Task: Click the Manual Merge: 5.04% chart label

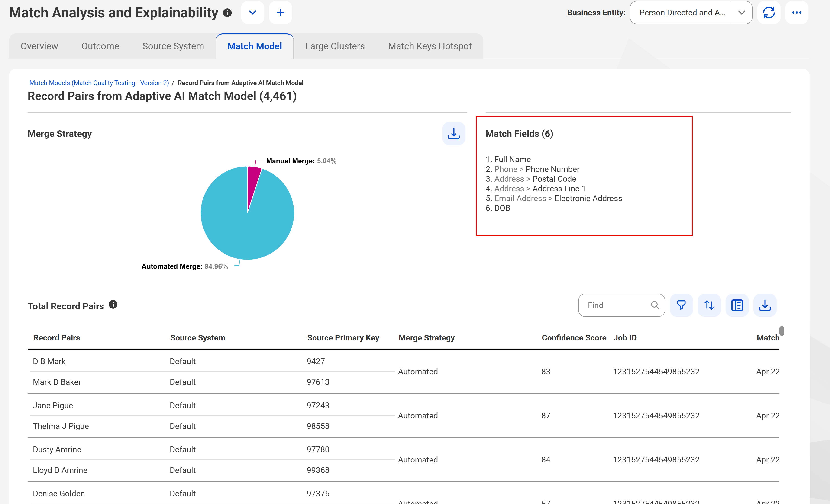Action: tap(301, 161)
